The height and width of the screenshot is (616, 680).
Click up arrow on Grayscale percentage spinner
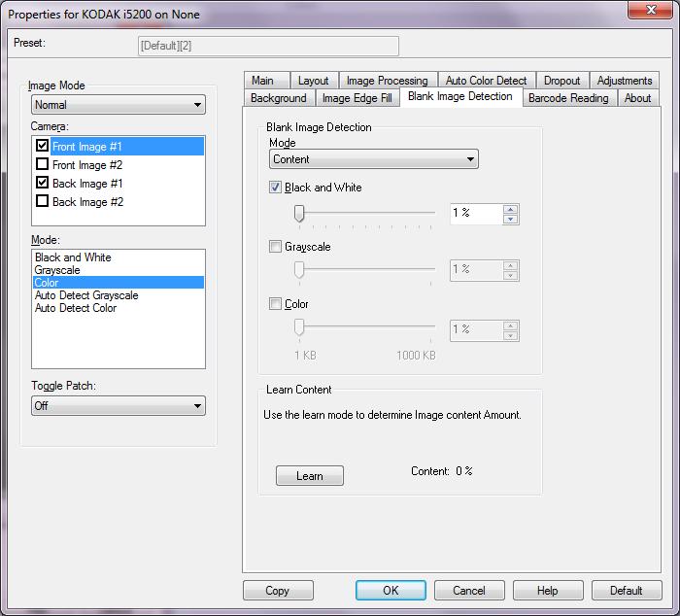click(x=510, y=265)
